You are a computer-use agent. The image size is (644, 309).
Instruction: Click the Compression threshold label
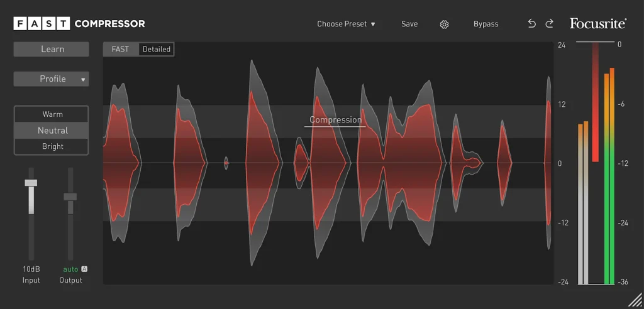click(335, 120)
